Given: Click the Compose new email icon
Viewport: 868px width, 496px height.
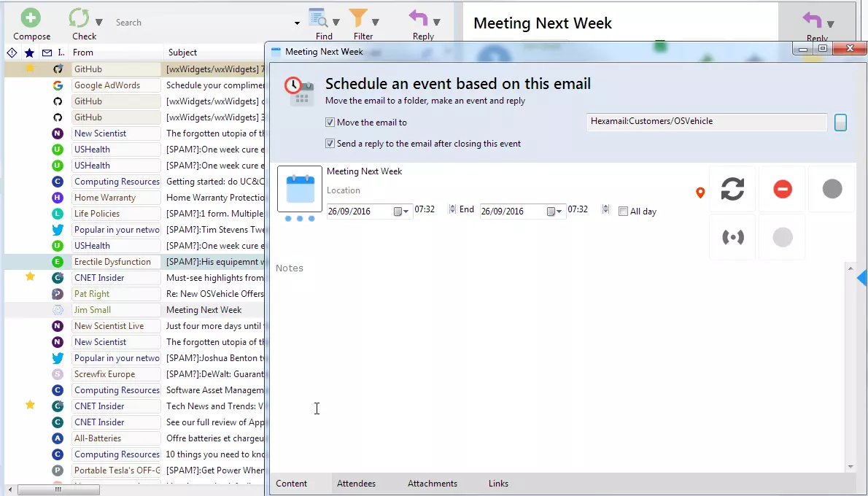Looking at the screenshot, I should click(x=31, y=18).
